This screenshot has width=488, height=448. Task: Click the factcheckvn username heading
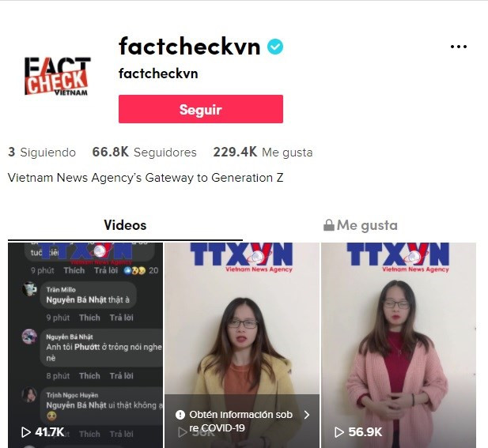pyautogui.click(x=189, y=47)
